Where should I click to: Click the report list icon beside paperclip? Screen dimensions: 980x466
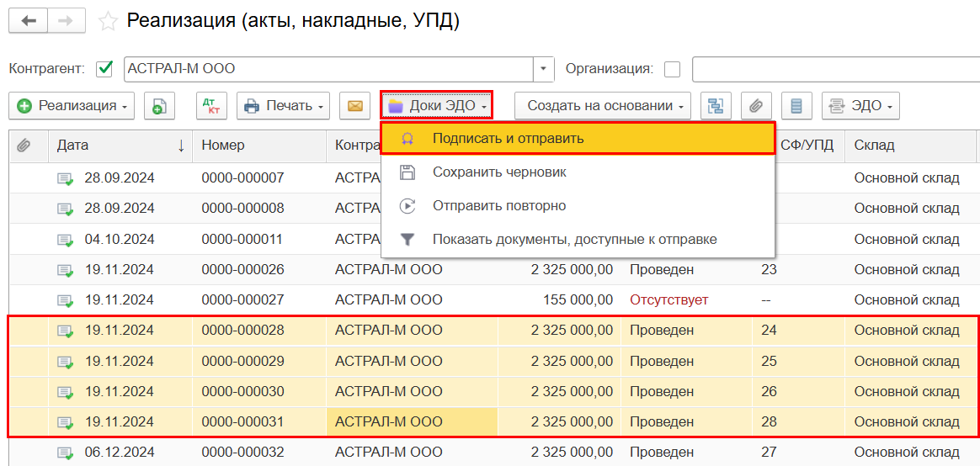pyautogui.click(x=796, y=106)
